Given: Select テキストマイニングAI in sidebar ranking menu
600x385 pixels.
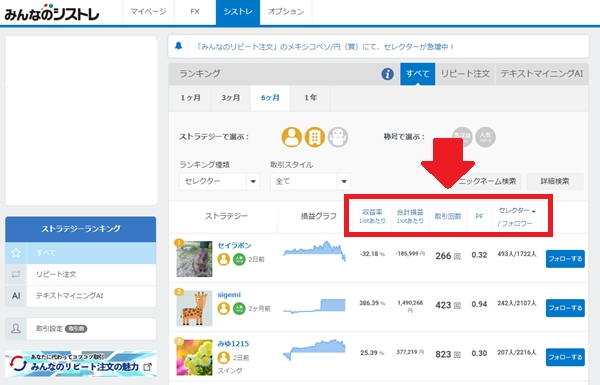Looking at the screenshot, I should pos(81,296).
